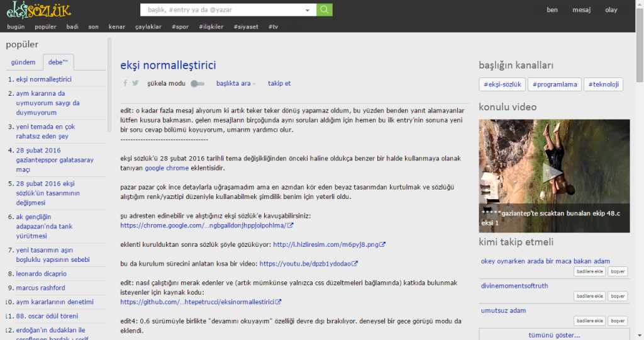Screen dimensions: 644x340
Task: Open external link icon after chrome.google.com link
Action: (x=291, y=225)
